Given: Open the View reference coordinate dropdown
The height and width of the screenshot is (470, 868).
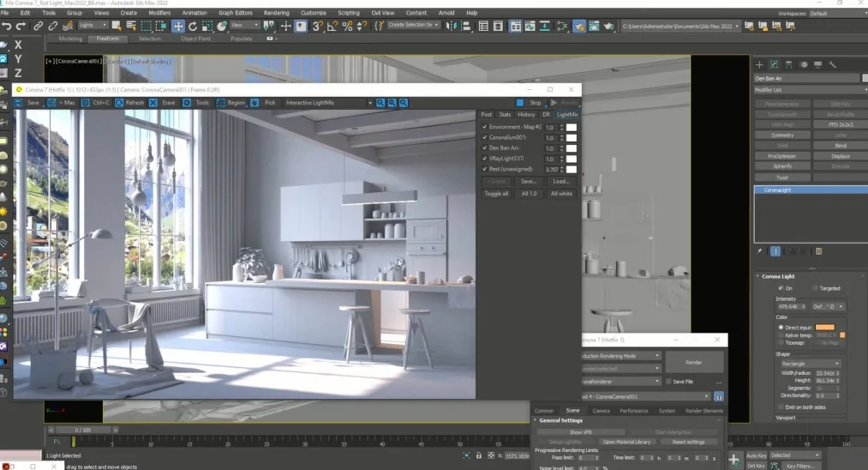Looking at the screenshot, I should click(x=245, y=26).
